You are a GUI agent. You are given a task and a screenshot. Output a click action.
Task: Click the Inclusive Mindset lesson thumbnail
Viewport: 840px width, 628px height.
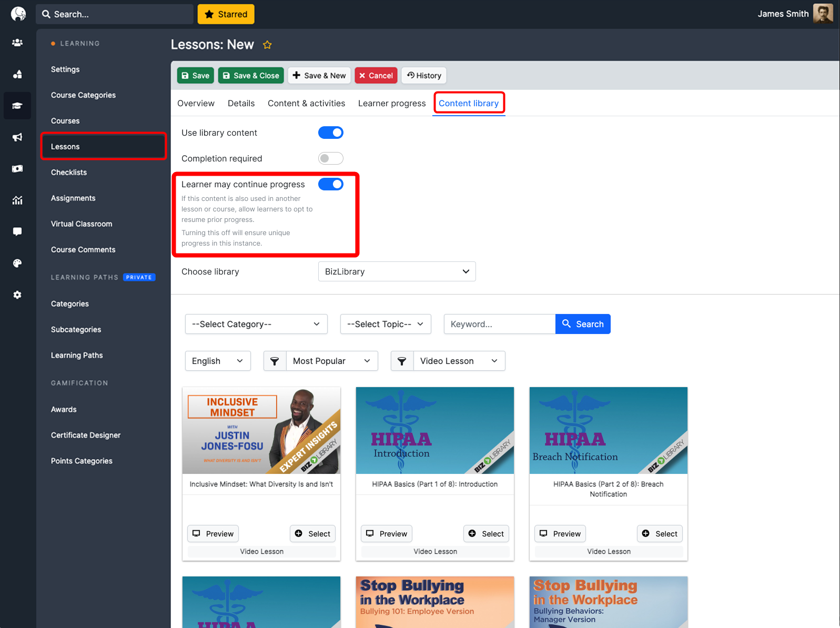click(261, 430)
